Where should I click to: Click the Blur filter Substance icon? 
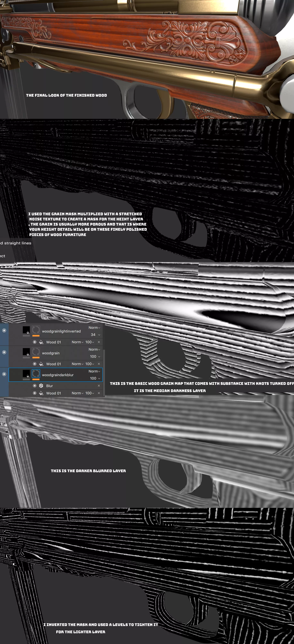click(x=41, y=386)
